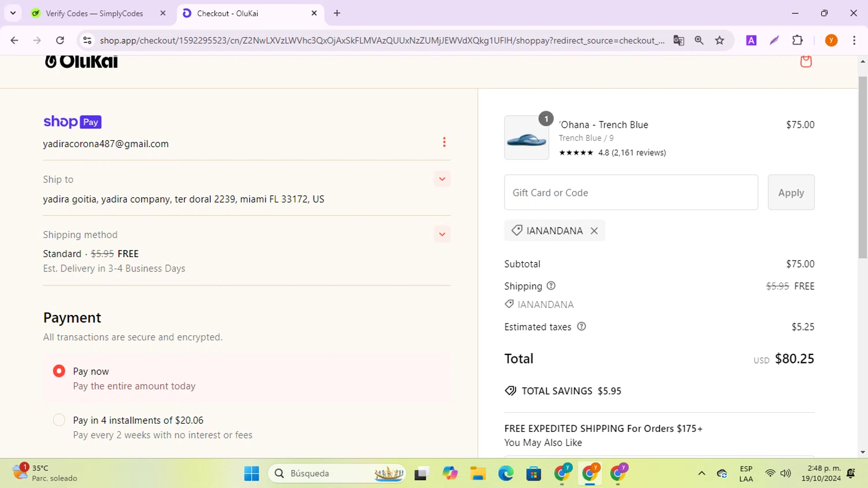Open the Extensions puzzle menu
868x488 pixels.
[x=797, y=40]
